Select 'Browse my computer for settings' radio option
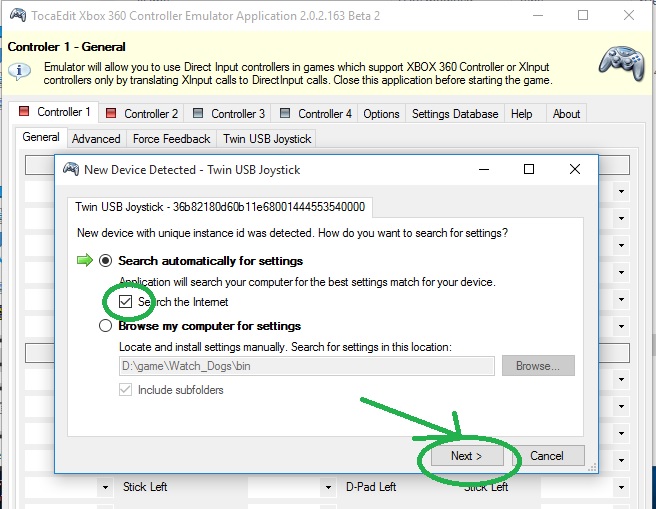The width and height of the screenshot is (656, 509). pyautogui.click(x=105, y=325)
